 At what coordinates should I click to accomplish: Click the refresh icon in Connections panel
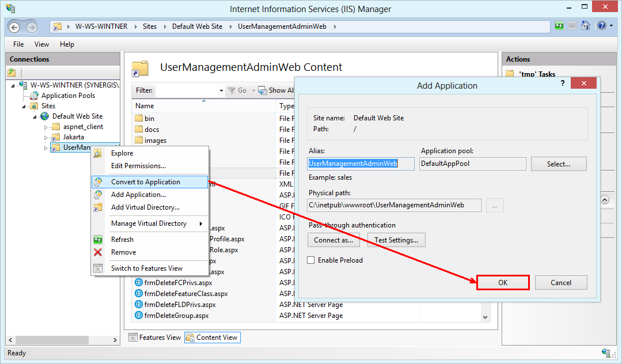pyautogui.click(x=12, y=72)
